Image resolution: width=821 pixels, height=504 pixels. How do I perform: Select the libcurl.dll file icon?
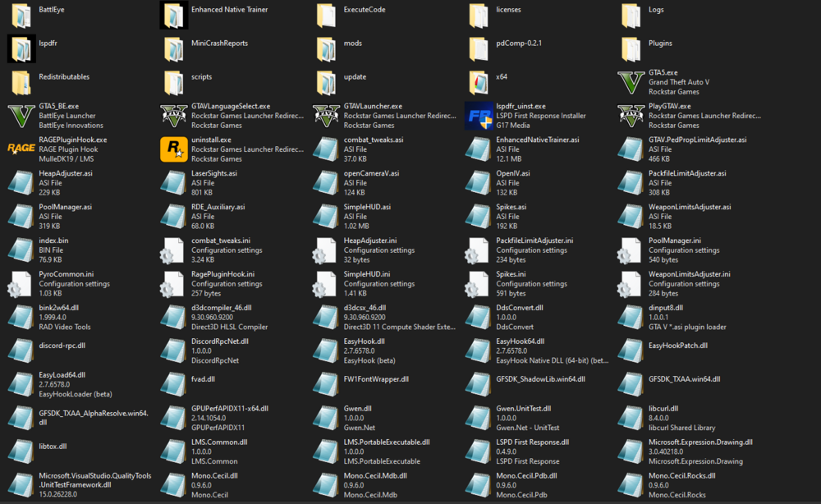(x=631, y=419)
